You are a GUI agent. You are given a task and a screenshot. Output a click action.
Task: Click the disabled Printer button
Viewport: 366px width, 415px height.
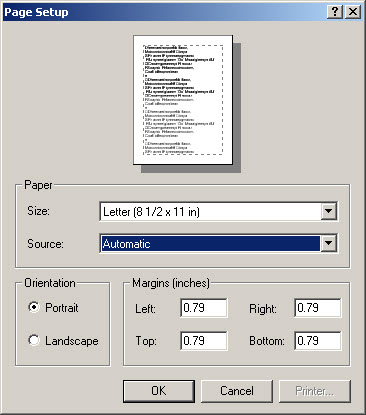coord(315,391)
